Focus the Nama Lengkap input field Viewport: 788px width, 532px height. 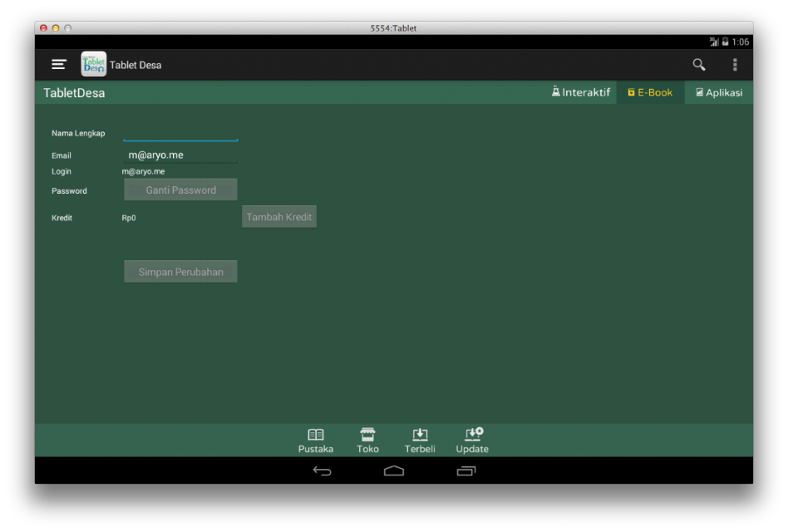point(180,133)
